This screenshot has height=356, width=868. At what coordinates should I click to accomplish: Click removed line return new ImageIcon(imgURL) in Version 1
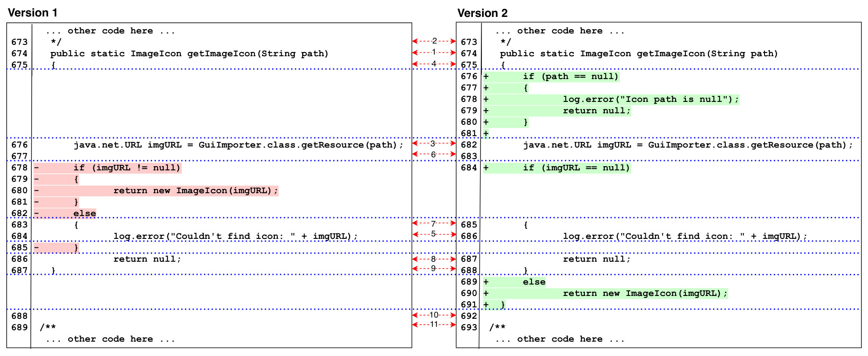156,191
